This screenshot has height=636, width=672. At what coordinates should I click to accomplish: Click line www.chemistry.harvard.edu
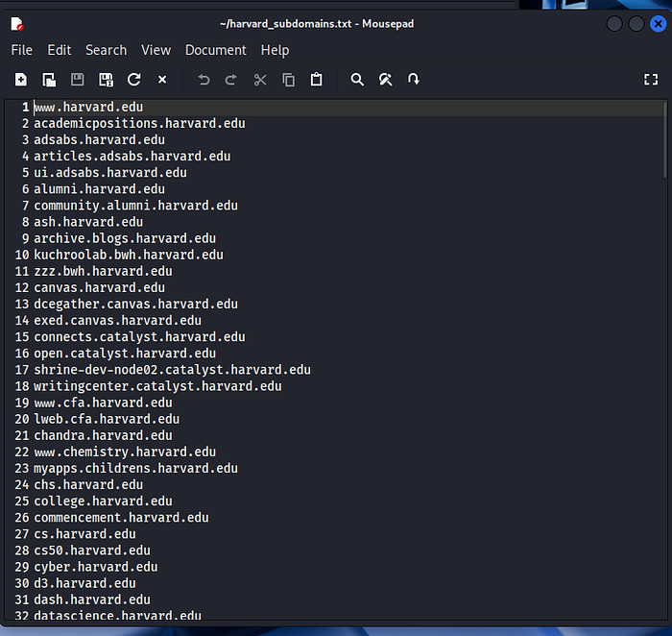coord(125,452)
